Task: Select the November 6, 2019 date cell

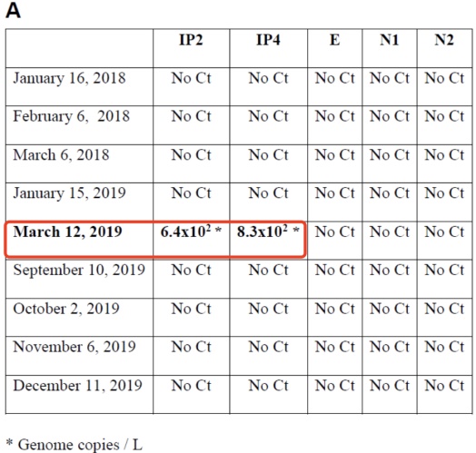Action: pos(74,347)
